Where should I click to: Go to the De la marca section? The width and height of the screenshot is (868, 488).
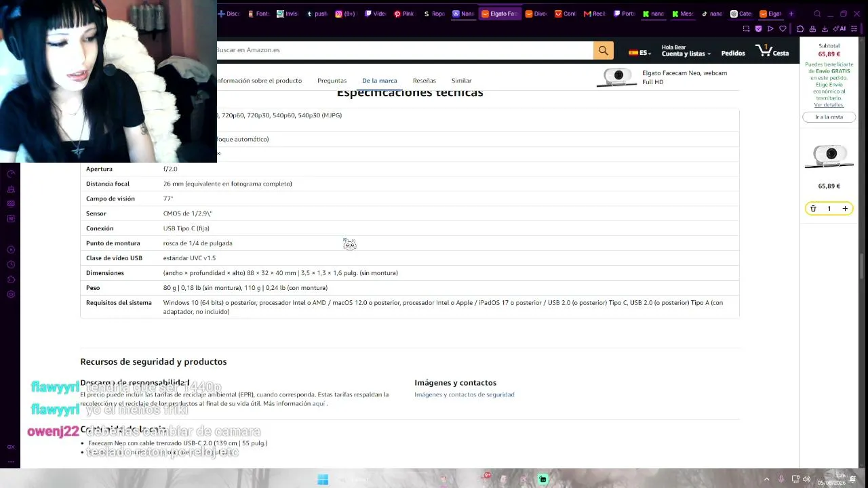tap(380, 81)
